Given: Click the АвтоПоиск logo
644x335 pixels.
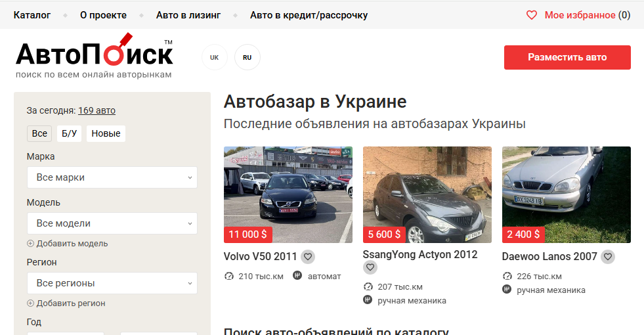Looking at the screenshot, I should pos(94,55).
